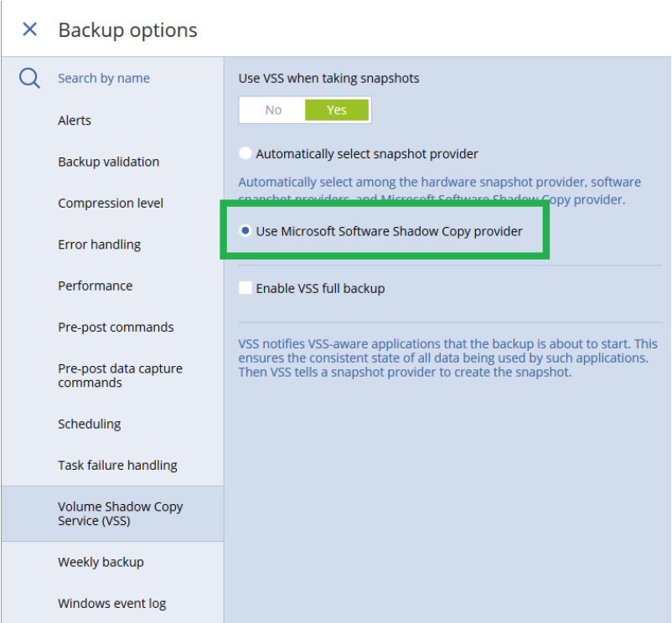Screen dimensions: 672x623
Task: Click the Search by name field
Action: click(104, 79)
